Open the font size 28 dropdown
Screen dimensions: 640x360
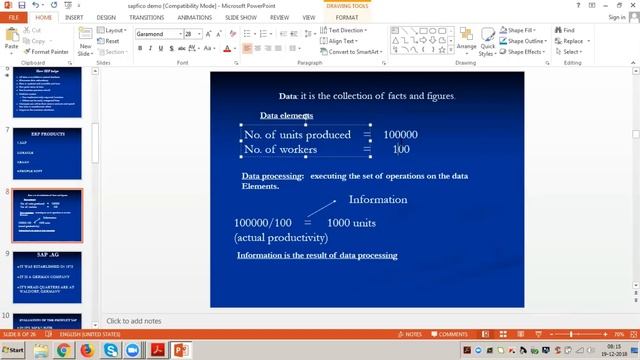[x=200, y=34]
